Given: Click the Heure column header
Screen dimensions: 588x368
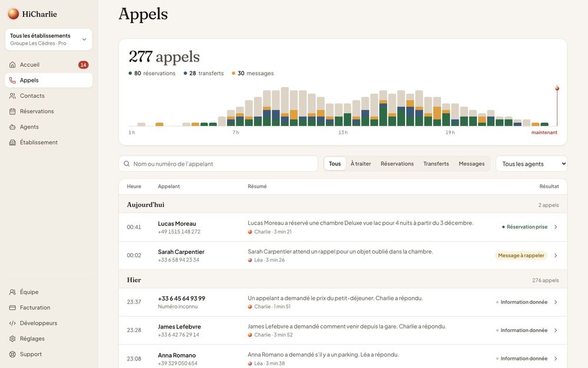Looking at the screenshot, I should click(134, 186).
